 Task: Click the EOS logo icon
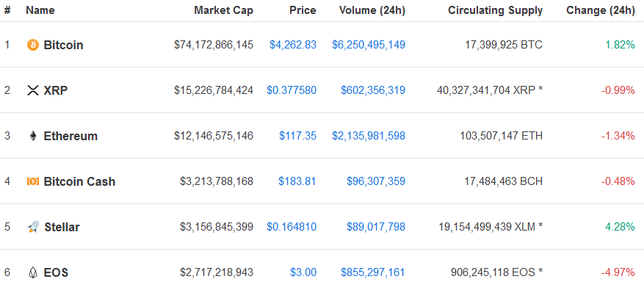[33, 272]
